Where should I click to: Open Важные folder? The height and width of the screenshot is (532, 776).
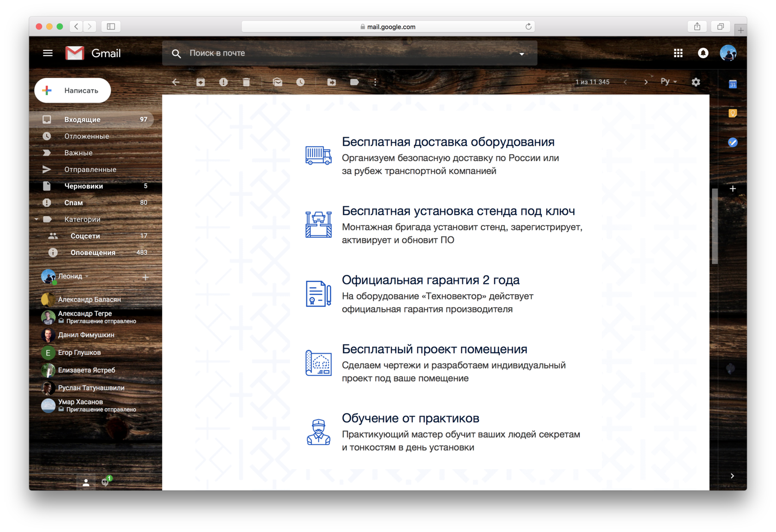[x=91, y=153]
